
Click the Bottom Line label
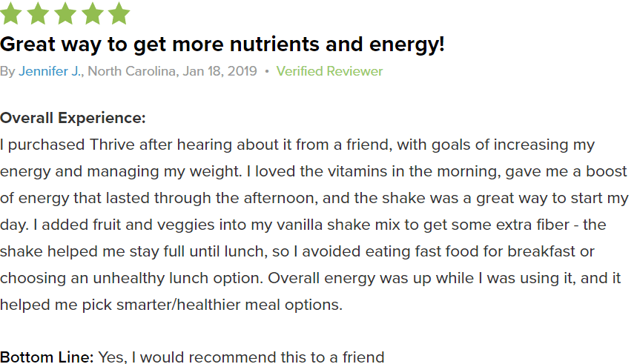[x=47, y=357]
